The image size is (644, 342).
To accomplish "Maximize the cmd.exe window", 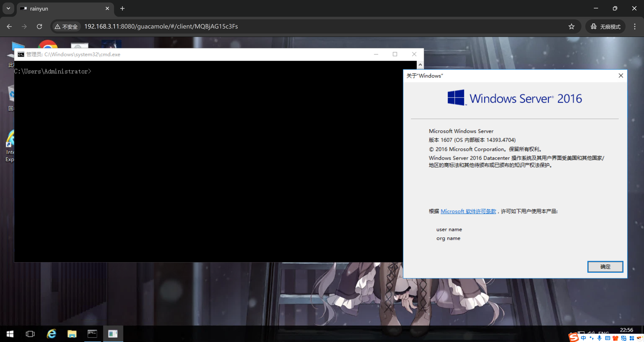I will coord(395,54).
